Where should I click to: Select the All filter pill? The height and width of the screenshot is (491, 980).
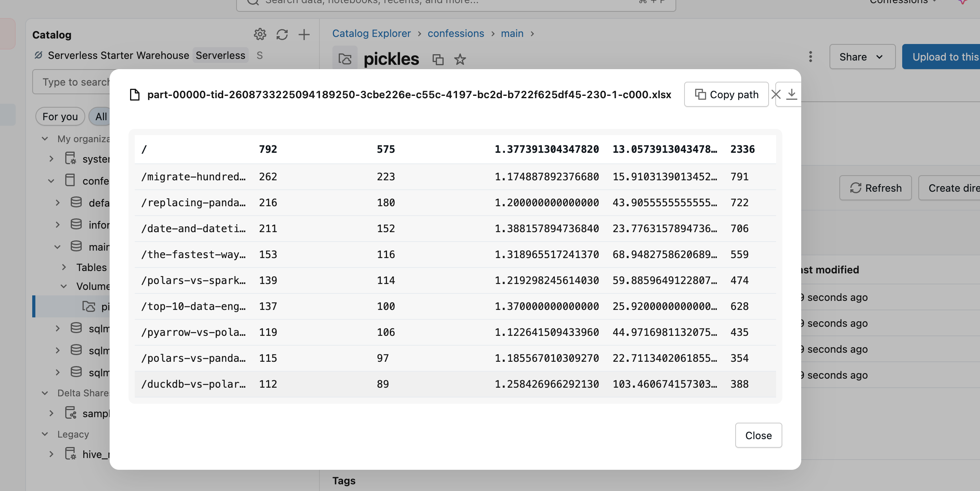[x=101, y=117]
